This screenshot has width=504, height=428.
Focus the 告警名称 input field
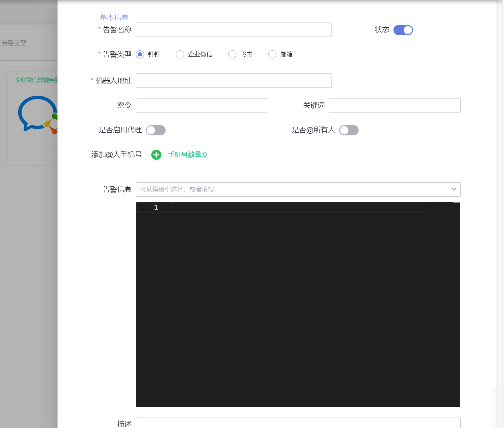[234, 30]
